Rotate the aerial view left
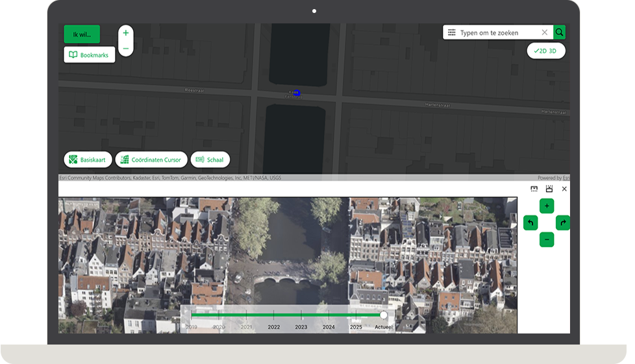 530,223
